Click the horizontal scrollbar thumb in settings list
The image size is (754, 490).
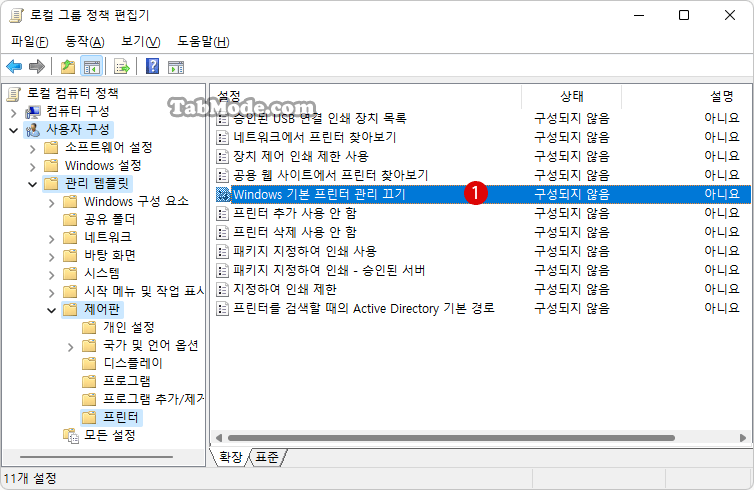pos(451,438)
